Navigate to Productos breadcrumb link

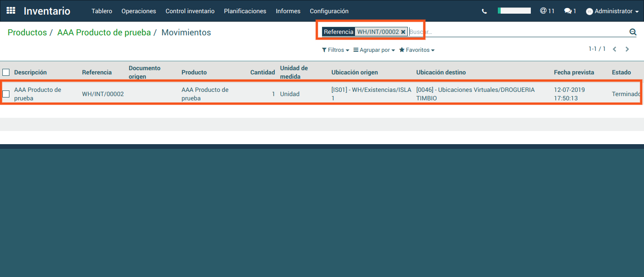pos(27,33)
